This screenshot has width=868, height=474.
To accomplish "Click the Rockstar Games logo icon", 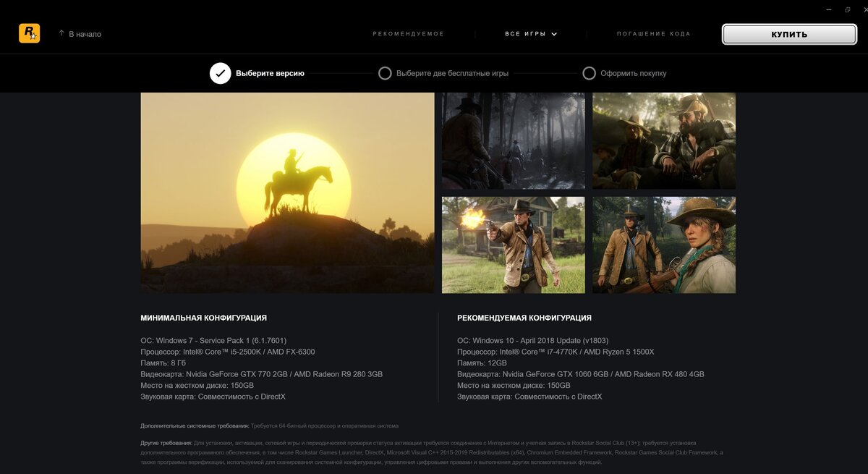I will click(29, 33).
